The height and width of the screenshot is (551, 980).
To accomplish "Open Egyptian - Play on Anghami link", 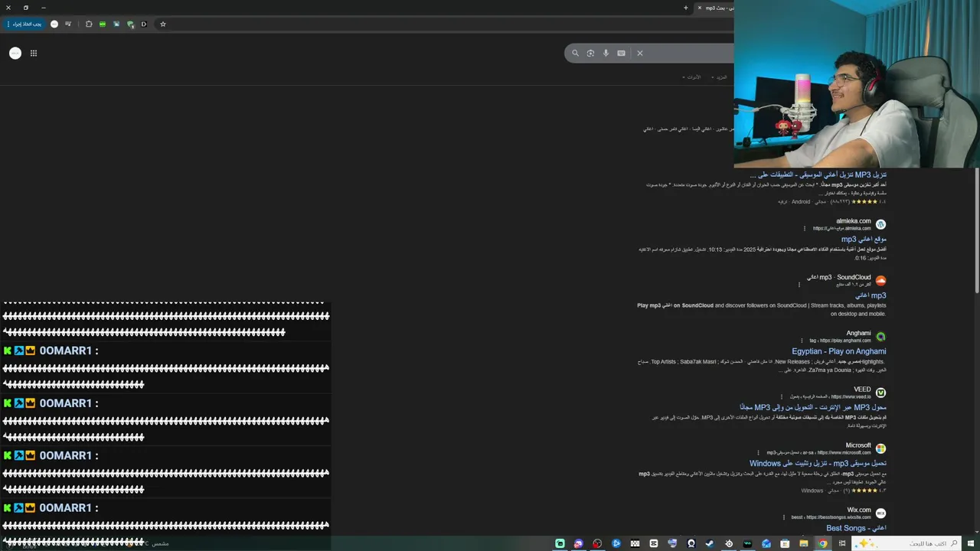I will coord(839,351).
